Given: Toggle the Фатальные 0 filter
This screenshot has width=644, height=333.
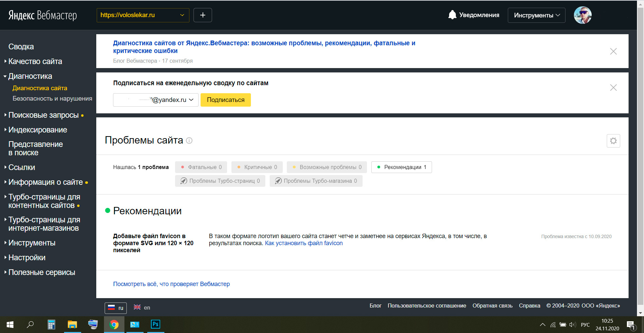Looking at the screenshot, I should pyautogui.click(x=201, y=167).
